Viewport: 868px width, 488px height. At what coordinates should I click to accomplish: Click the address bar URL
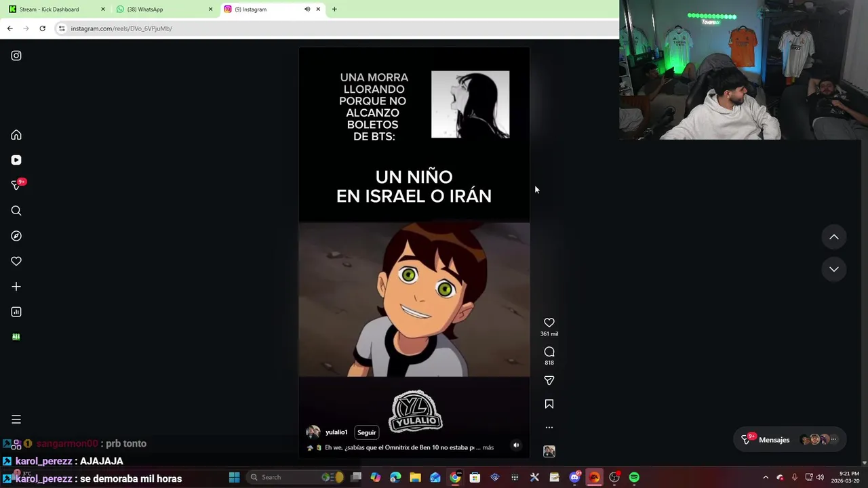[121, 28]
